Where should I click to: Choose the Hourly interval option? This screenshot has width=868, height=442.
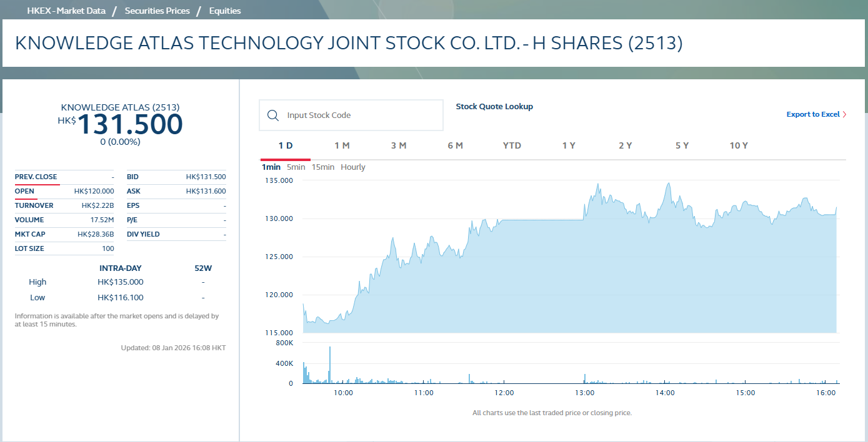click(x=353, y=167)
